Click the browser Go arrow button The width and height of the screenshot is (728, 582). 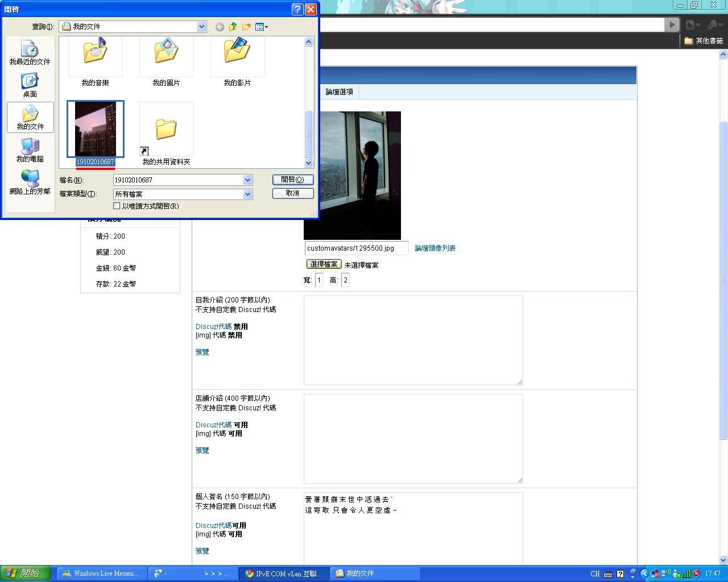[x=672, y=25]
